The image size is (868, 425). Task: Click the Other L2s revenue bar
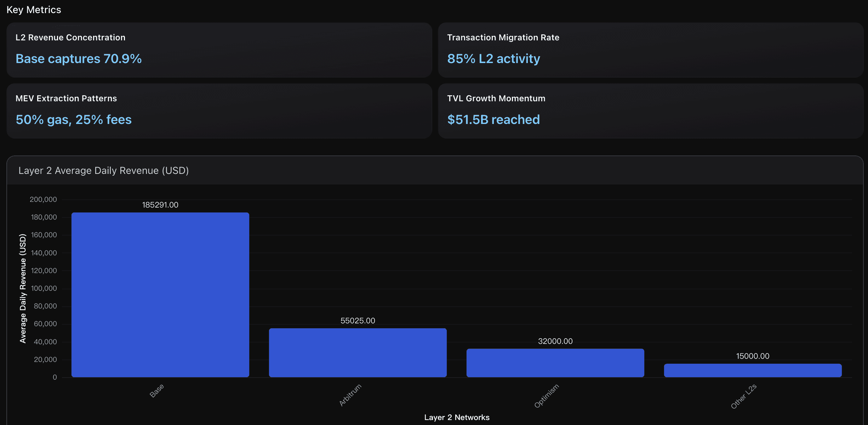pos(753,370)
